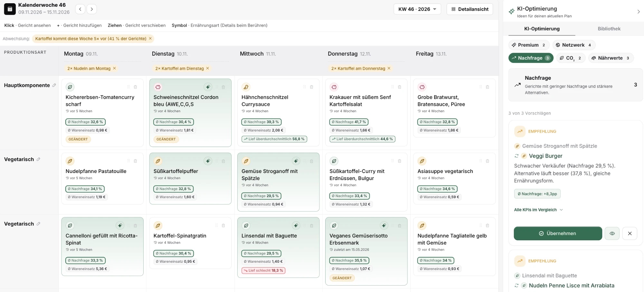The image size is (644, 292).
Task: Switch to the Bibliothek tab
Action: coord(609,29)
